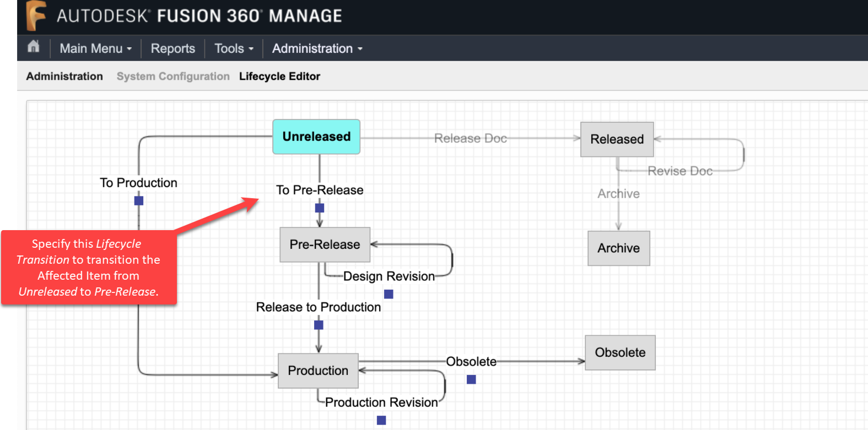Select the blue handle under To Production
Viewport: 868px width, 430px height.
coord(139,201)
